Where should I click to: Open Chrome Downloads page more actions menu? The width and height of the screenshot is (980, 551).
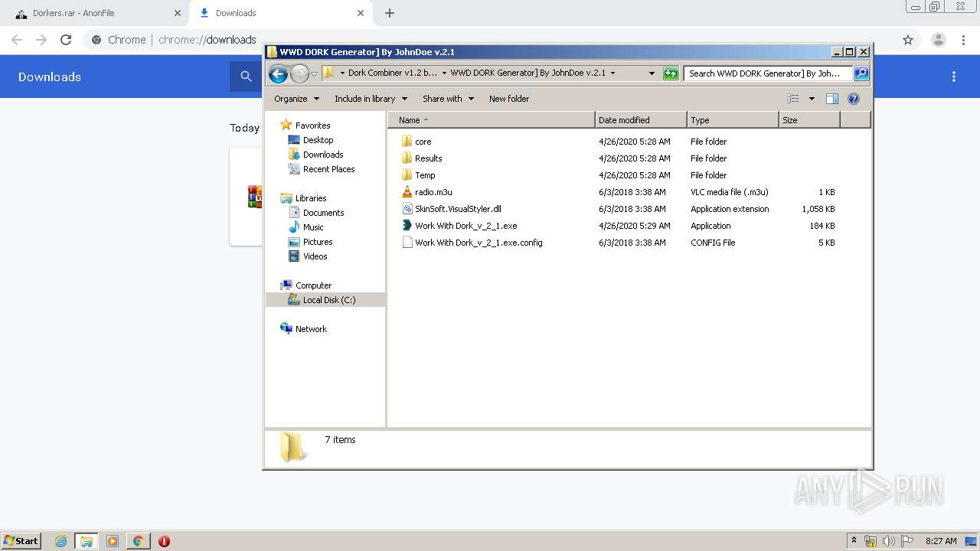coord(954,77)
